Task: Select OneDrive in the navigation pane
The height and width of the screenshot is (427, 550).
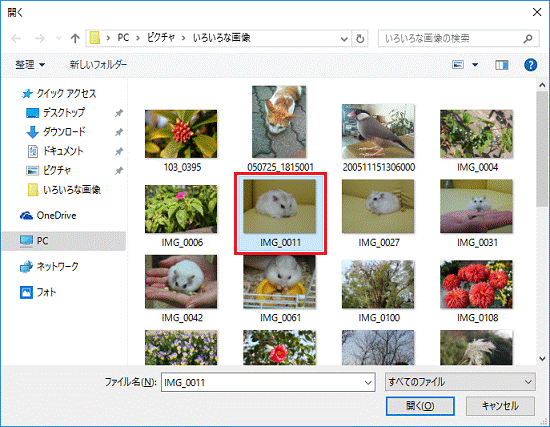Action: point(48,215)
